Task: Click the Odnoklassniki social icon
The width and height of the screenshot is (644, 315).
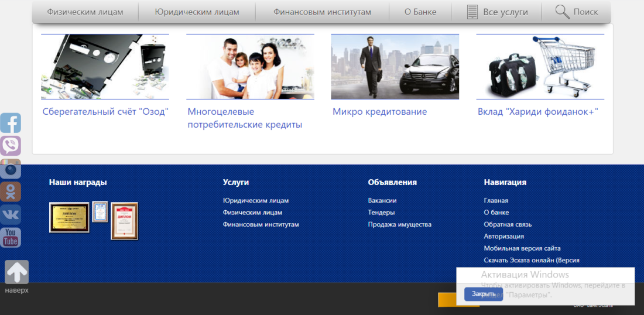Action: coord(11,191)
